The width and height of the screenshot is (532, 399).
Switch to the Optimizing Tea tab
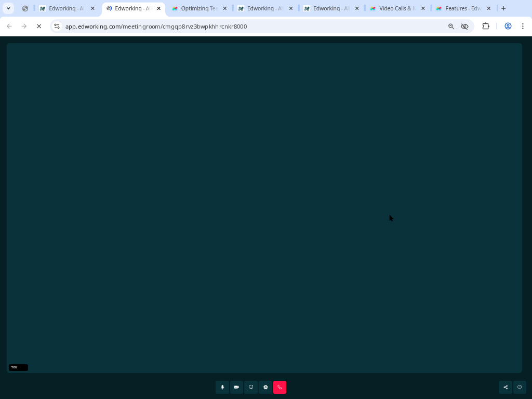[x=198, y=8]
